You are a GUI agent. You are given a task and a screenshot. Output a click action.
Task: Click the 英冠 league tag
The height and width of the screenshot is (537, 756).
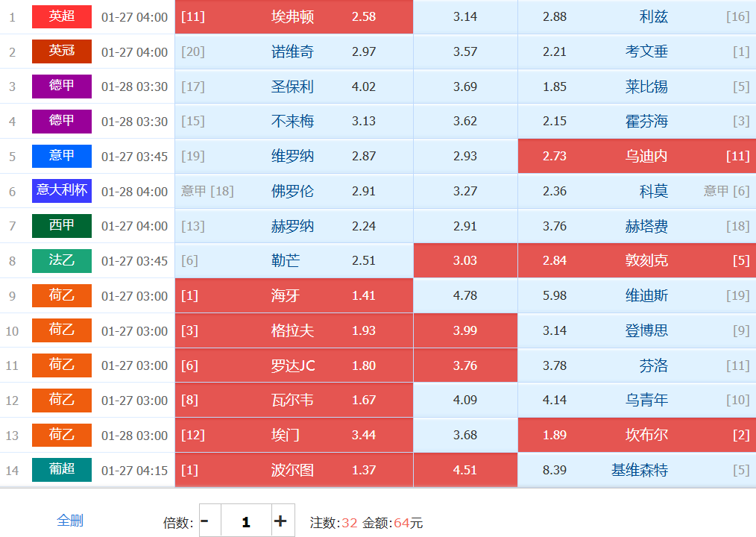tap(62, 51)
